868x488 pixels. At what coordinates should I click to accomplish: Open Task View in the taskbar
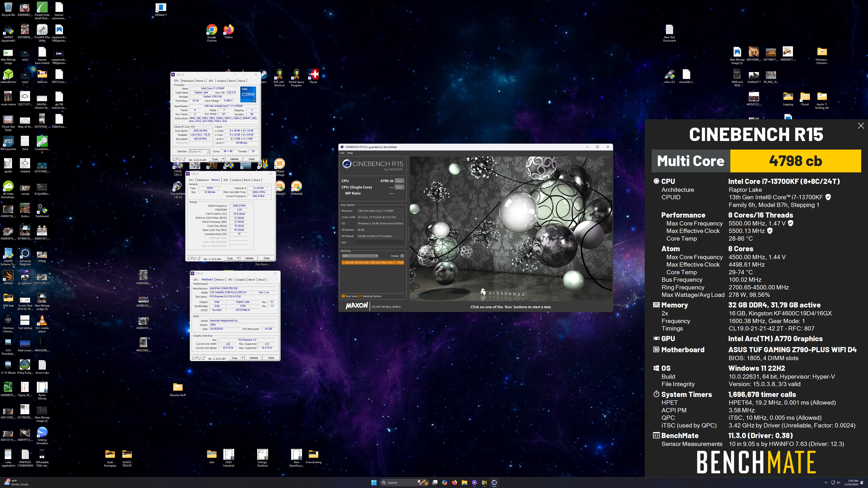435,483
